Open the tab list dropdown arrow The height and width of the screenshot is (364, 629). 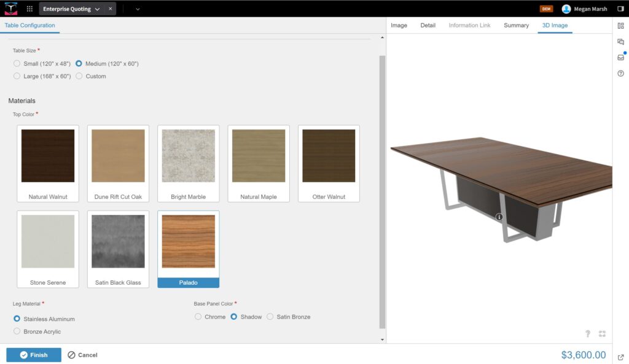pos(138,9)
